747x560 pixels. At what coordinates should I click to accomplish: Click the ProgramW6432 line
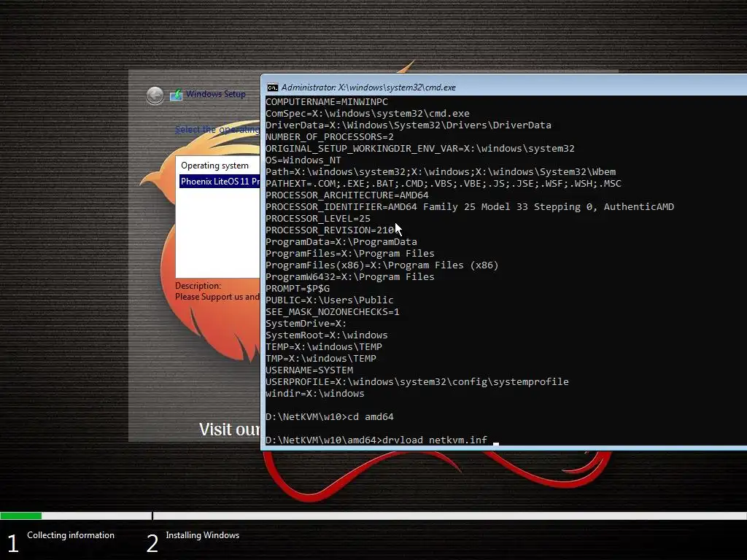pos(350,276)
